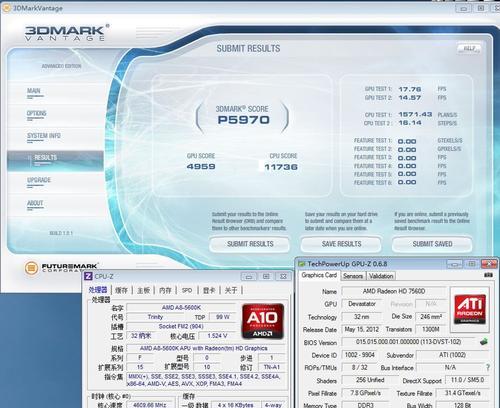Viewport: 500px width, 408px height.
Task: Select the RESULTS sidebar item
Action: pos(55,161)
